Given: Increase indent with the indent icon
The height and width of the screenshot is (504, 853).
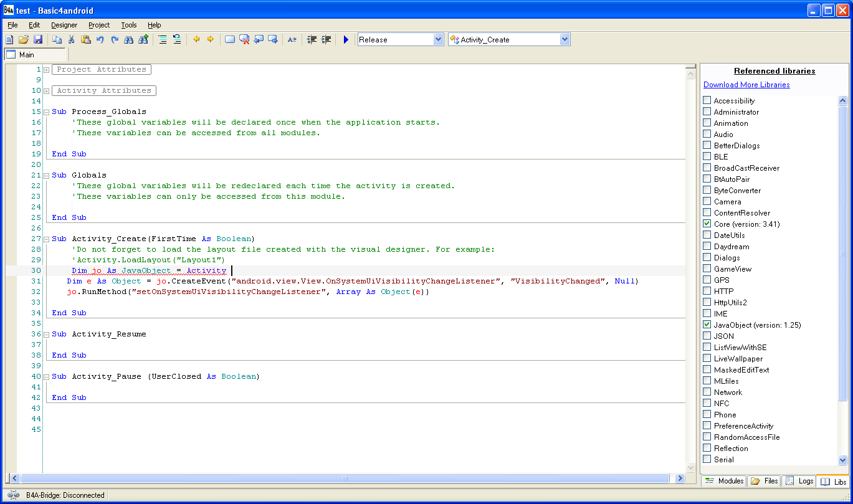Looking at the screenshot, I should click(x=326, y=39).
